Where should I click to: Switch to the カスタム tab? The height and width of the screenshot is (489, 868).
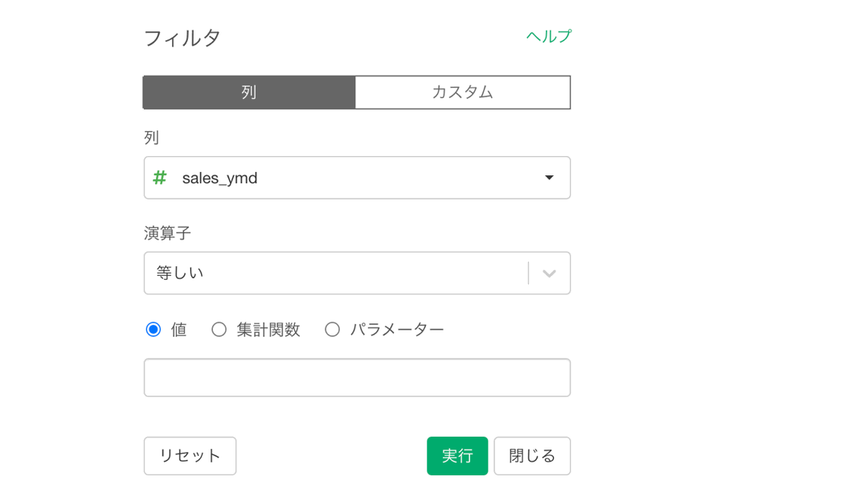click(x=462, y=92)
